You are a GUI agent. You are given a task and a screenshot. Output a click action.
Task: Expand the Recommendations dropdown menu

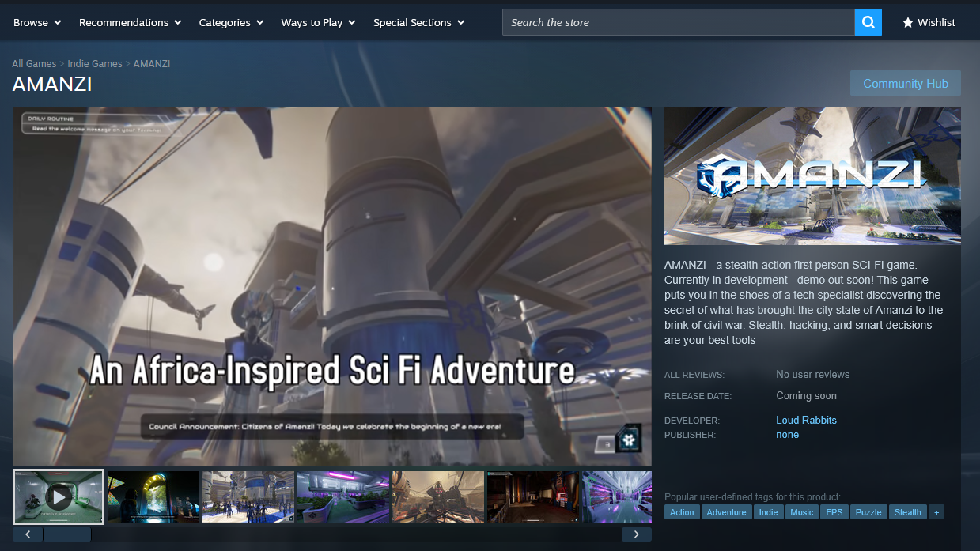[x=131, y=22]
